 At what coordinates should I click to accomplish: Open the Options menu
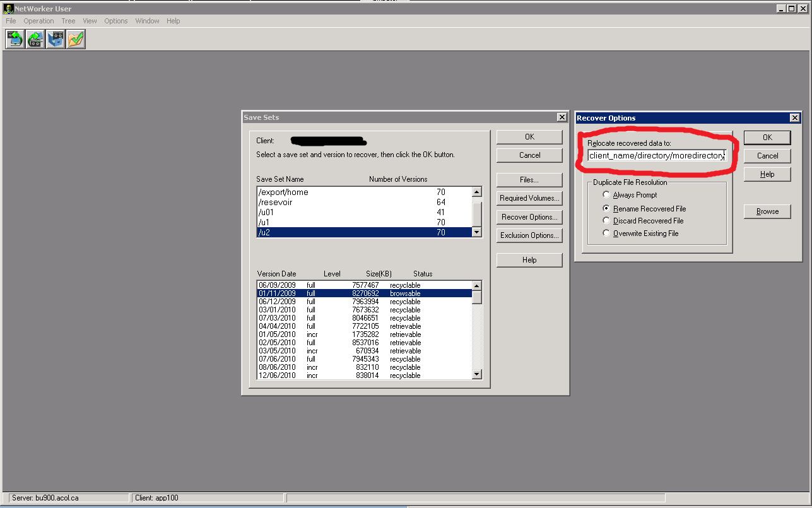pos(116,21)
